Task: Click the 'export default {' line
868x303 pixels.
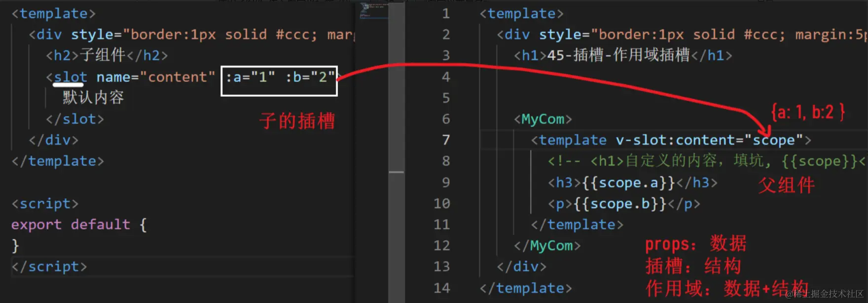Action: [79, 225]
